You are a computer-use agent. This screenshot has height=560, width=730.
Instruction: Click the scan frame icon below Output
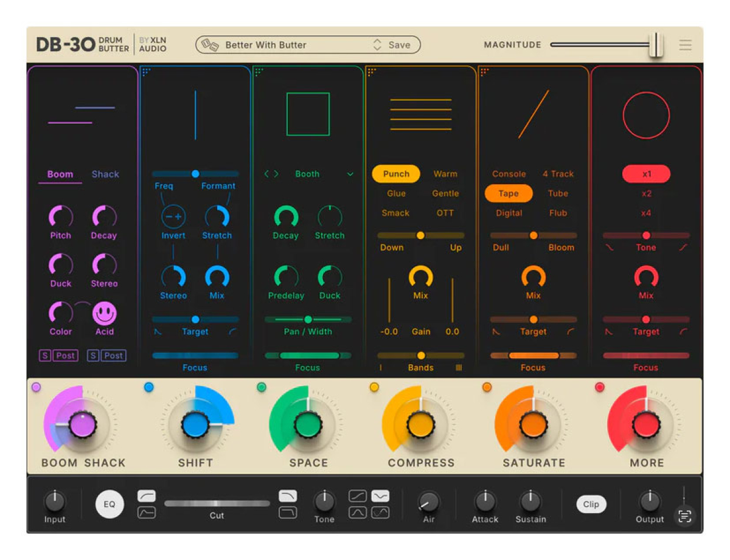(x=685, y=516)
